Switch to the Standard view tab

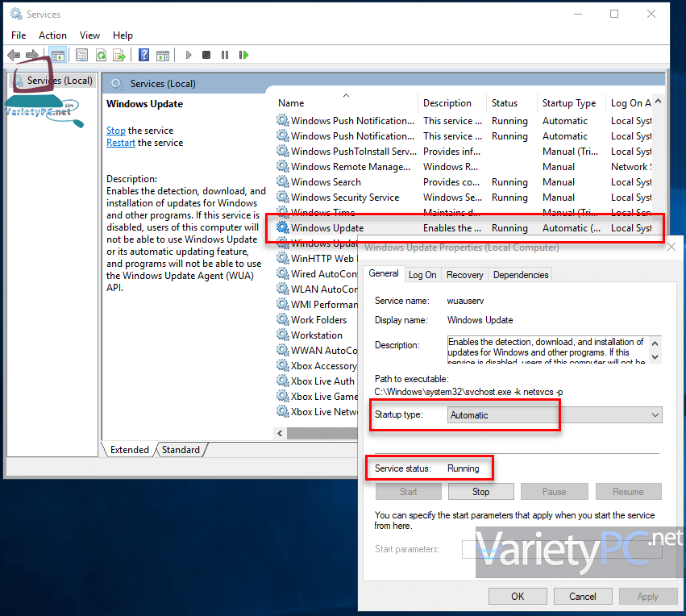[x=181, y=450]
